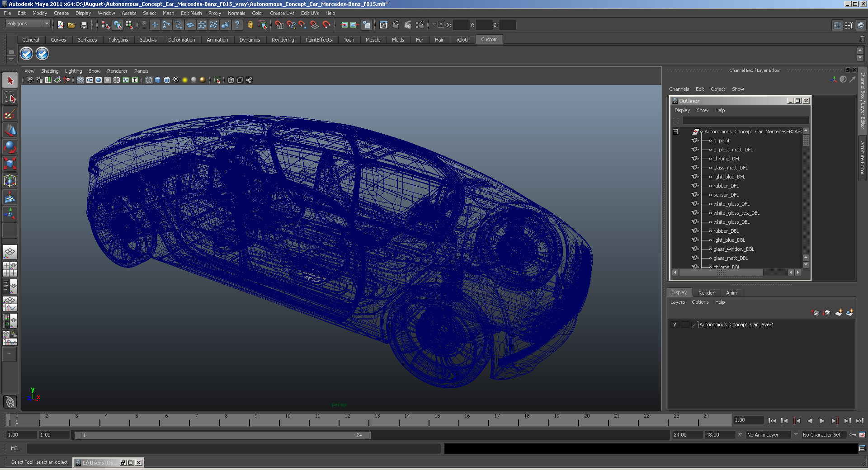Pick the Paint Selection tool
Image resolution: width=868 pixels, height=470 pixels.
coord(10,113)
